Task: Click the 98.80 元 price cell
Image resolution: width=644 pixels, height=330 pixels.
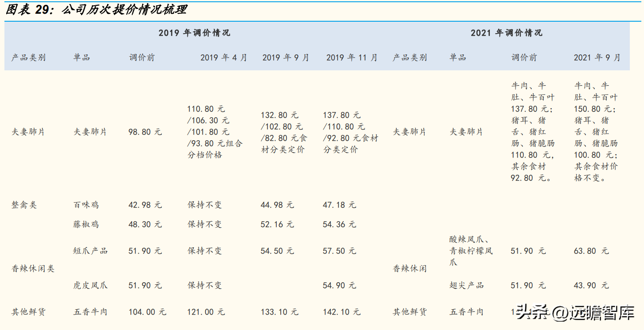Action: click(x=145, y=132)
